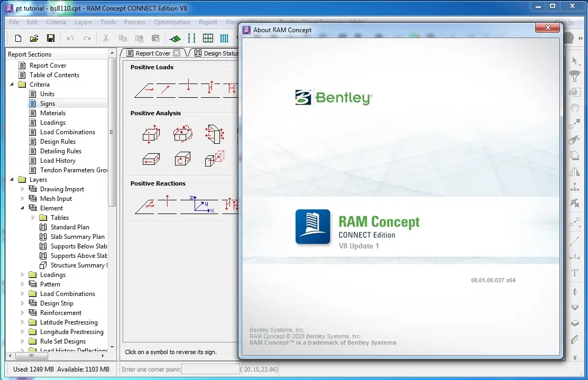The image size is (588, 380).
Task: Create a new file with the toolbar icon
Action: point(18,38)
